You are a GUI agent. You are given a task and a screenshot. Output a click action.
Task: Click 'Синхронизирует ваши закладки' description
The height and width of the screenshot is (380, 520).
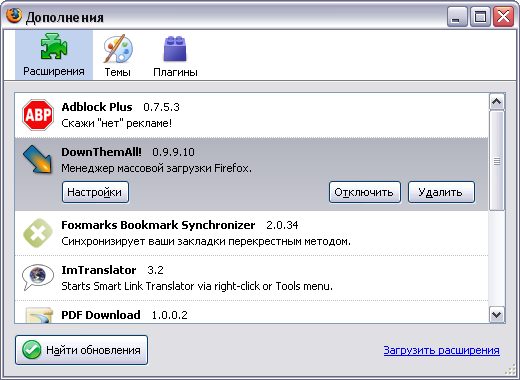pos(206,241)
